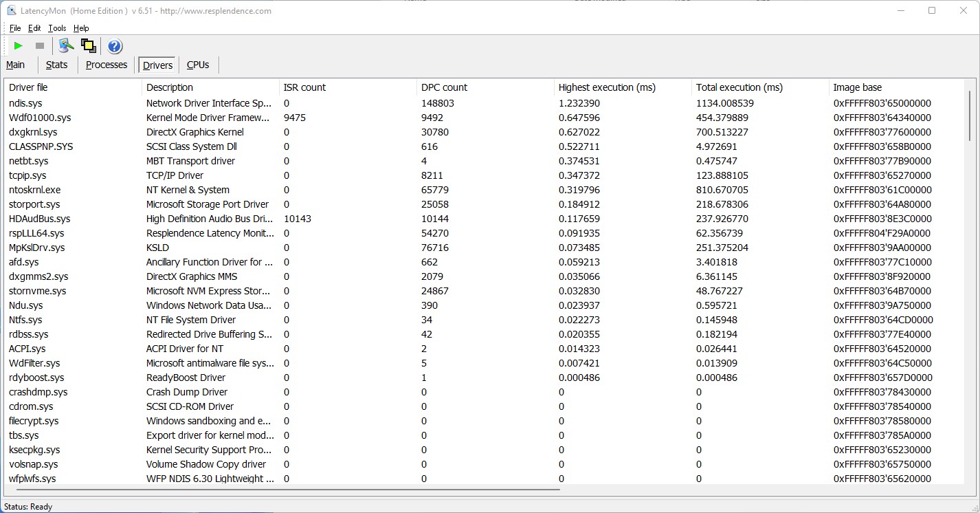Start monitoring with the green play button

pyautogui.click(x=19, y=46)
